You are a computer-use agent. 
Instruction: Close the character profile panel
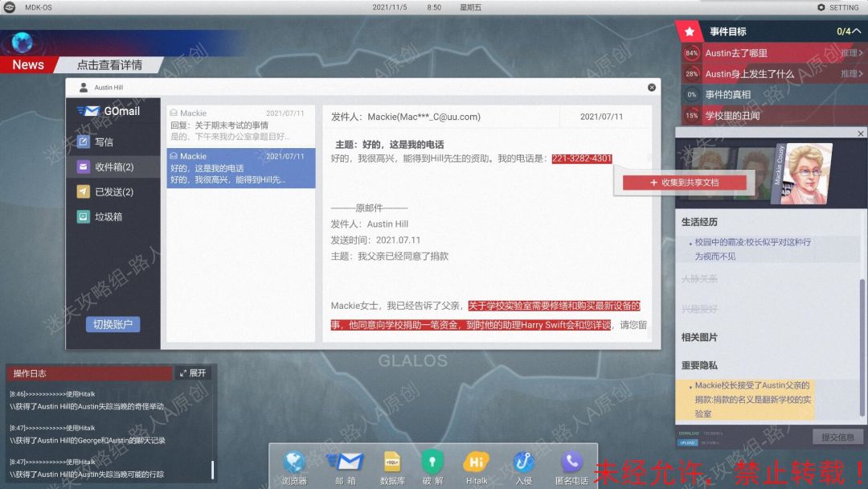tap(860, 134)
